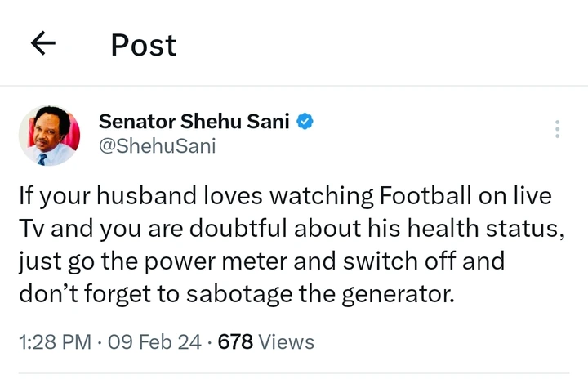Tap the 678 view count number
This screenshot has height=379, width=588.
tap(235, 342)
